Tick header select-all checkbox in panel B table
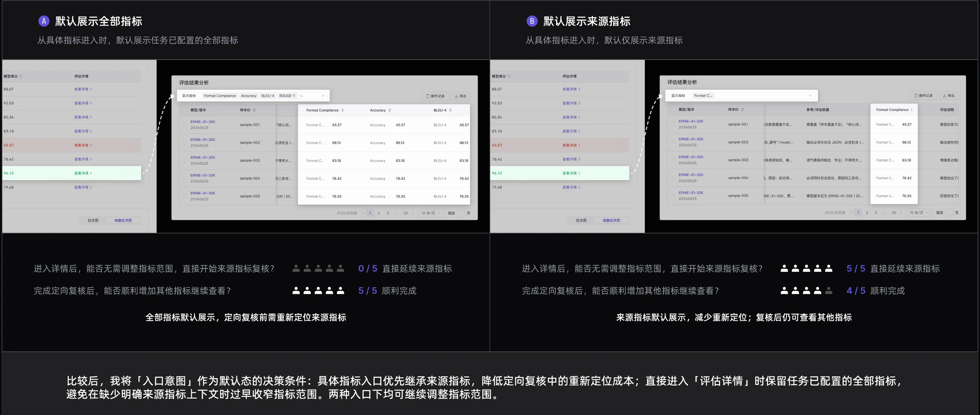 click(x=673, y=109)
